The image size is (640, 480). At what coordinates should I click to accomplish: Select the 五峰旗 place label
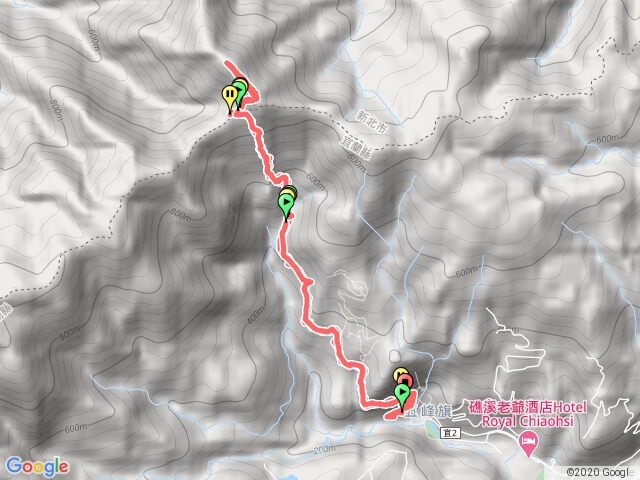pyautogui.click(x=429, y=411)
